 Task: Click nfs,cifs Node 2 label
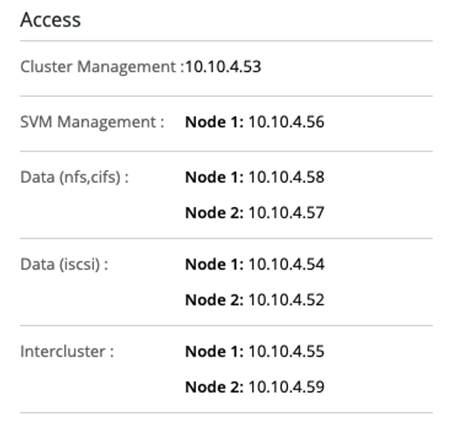214,213
